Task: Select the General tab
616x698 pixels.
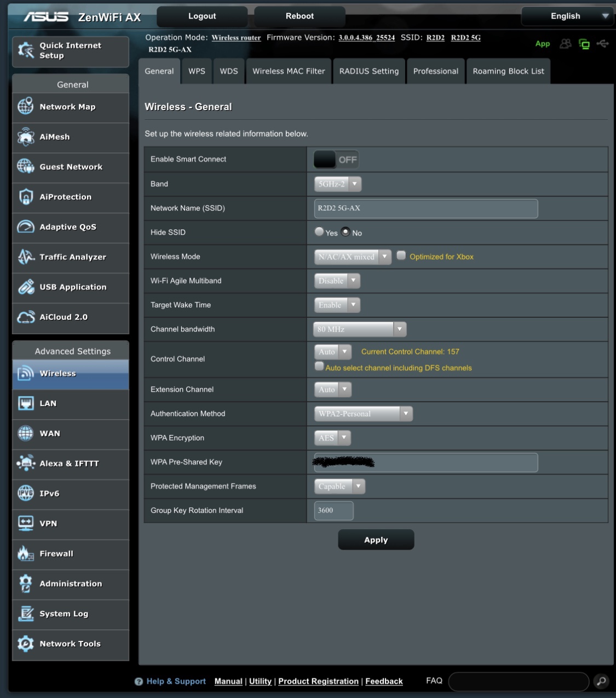Action: point(159,71)
